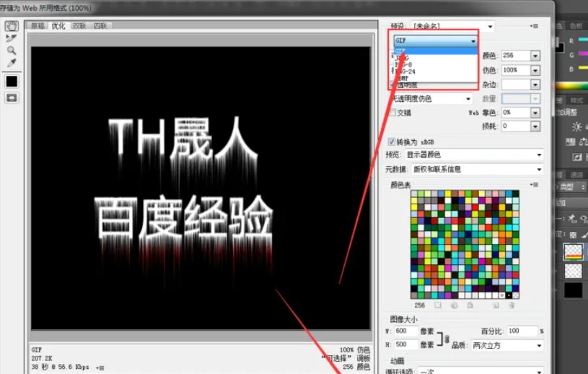Click brightness adjustment icon in Photoshop window
This screenshot has width=588, height=374.
tap(576, 126)
